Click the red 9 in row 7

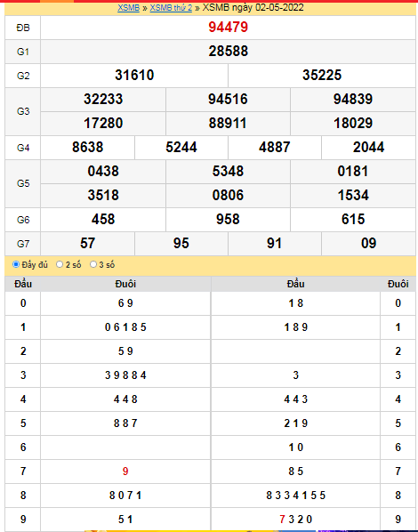pos(125,471)
